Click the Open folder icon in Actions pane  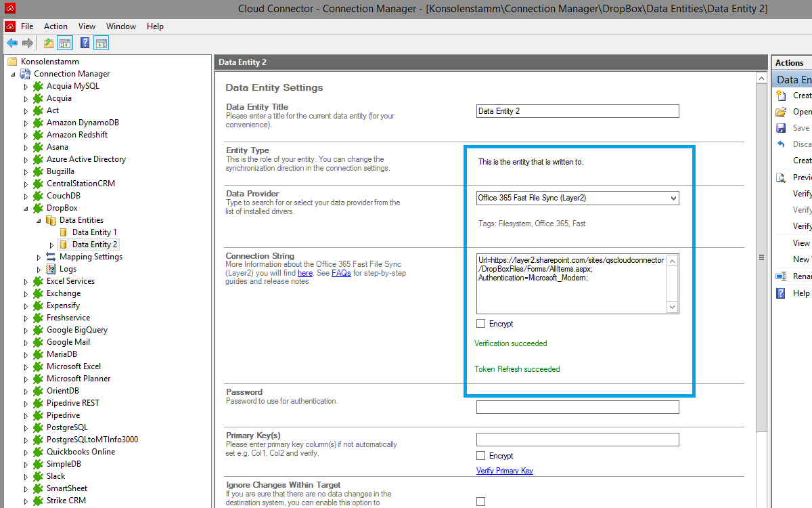click(781, 112)
